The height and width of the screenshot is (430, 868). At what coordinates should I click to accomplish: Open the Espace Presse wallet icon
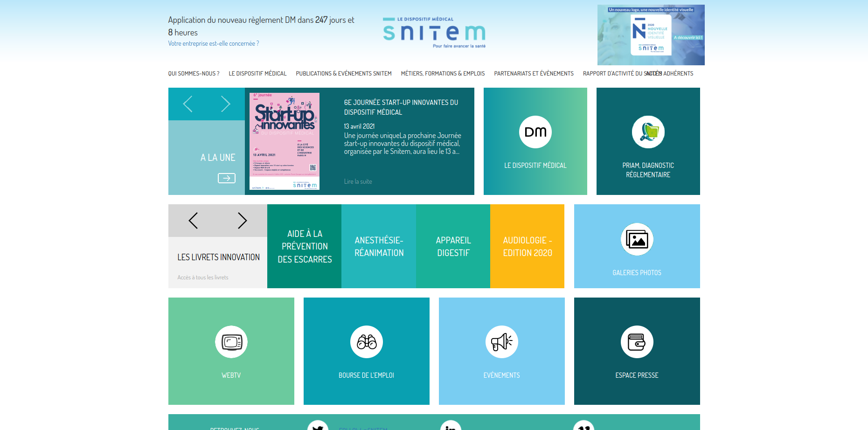click(x=637, y=342)
